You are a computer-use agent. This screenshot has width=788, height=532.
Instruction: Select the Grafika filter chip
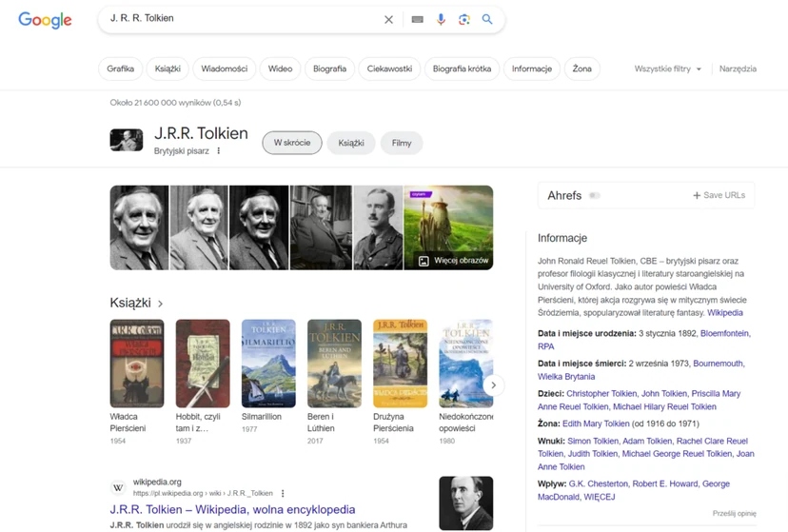121,69
